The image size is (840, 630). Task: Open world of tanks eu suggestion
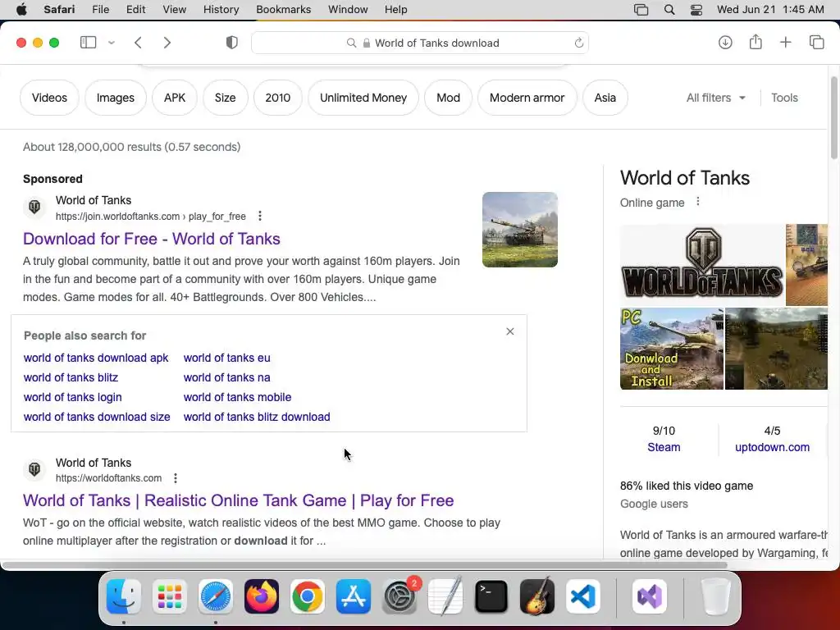pos(227,358)
